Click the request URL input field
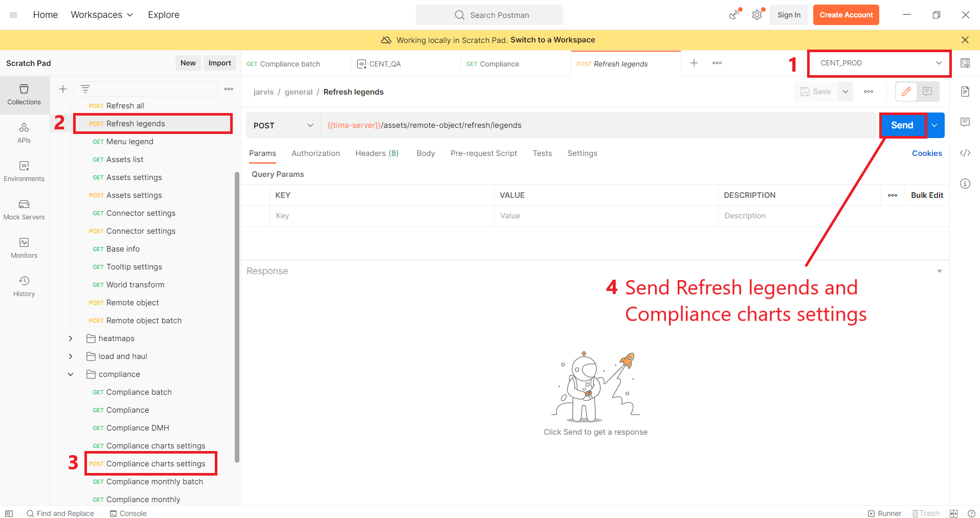This screenshot has height=518, width=980. click(597, 125)
